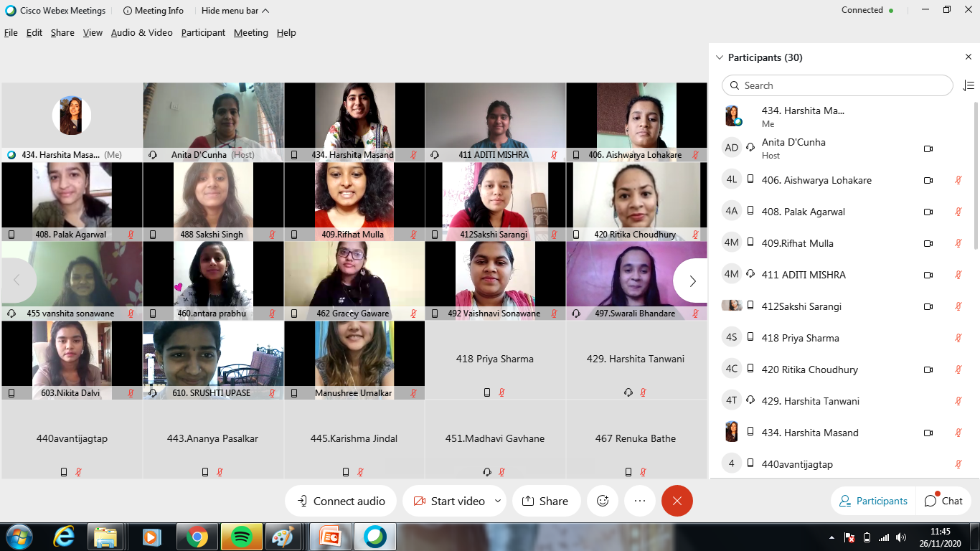Close the Participants panel
980x551 pixels.
(968, 57)
